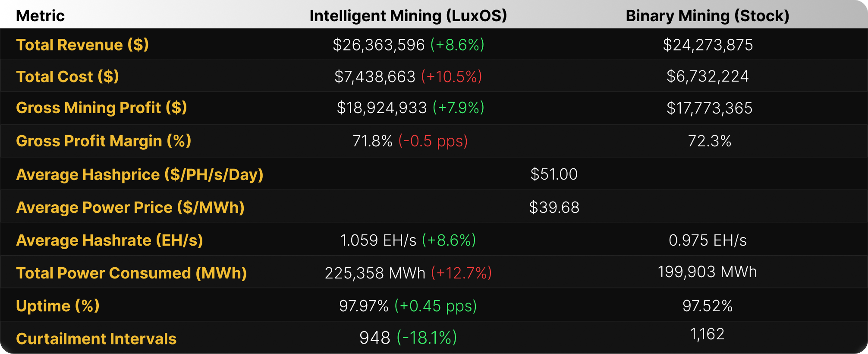Screen dimensions: 868x354
Task: Click the $26,363,596 LuxOS revenue value
Action: tap(379, 45)
